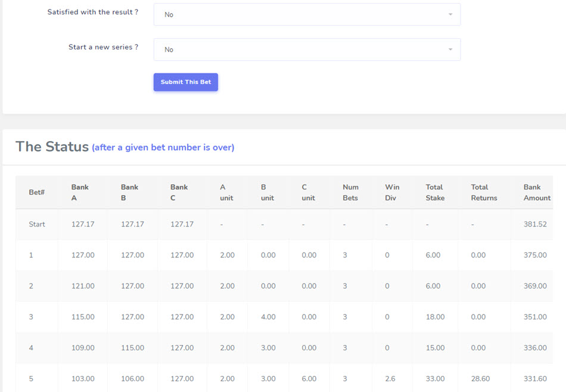Click the arrow icon on the new series dropdown

coord(450,49)
